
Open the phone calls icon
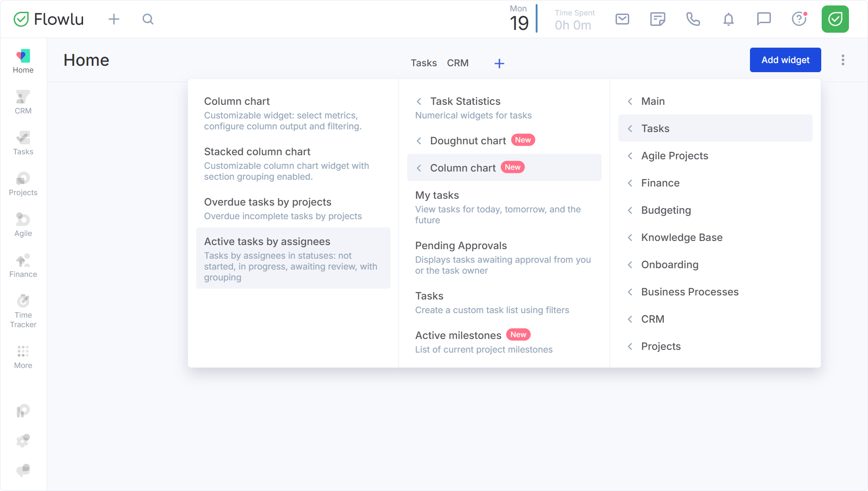[693, 19]
